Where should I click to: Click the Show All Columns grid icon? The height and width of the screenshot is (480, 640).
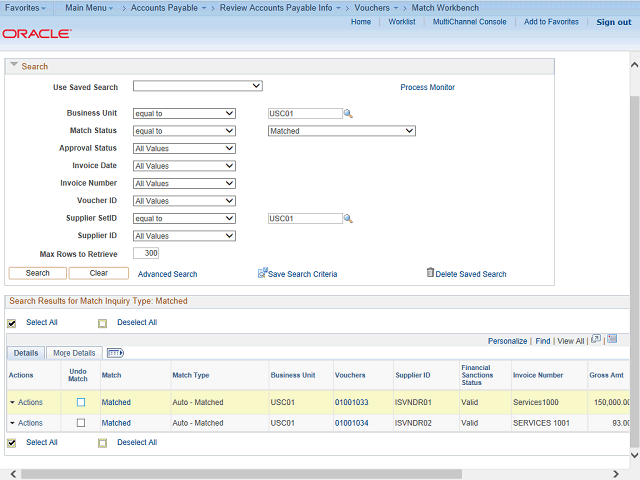(x=114, y=353)
